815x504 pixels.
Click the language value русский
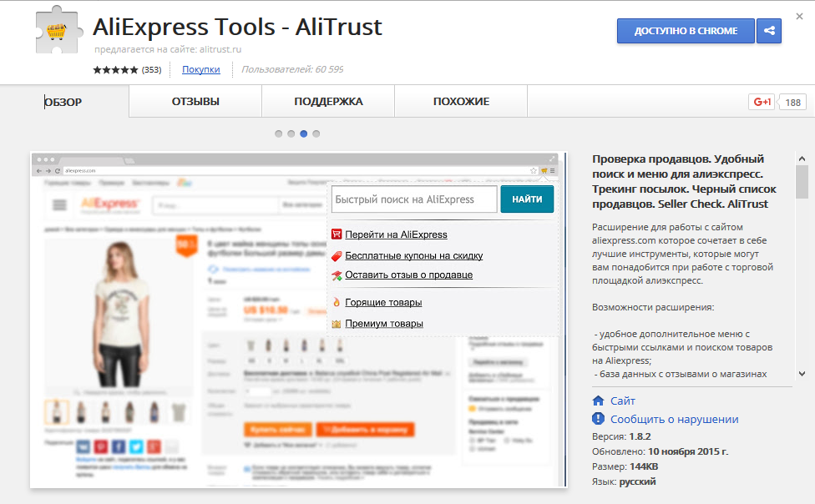pos(637,481)
